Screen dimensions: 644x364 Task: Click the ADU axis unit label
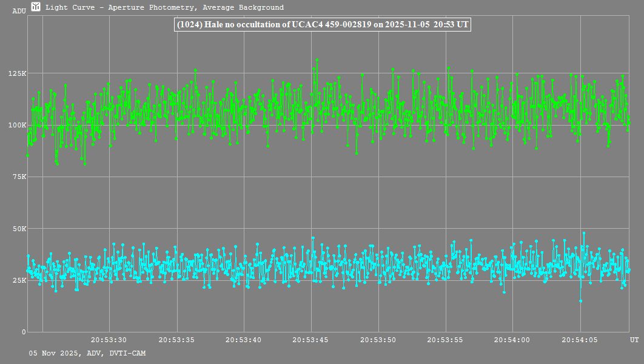(19, 12)
